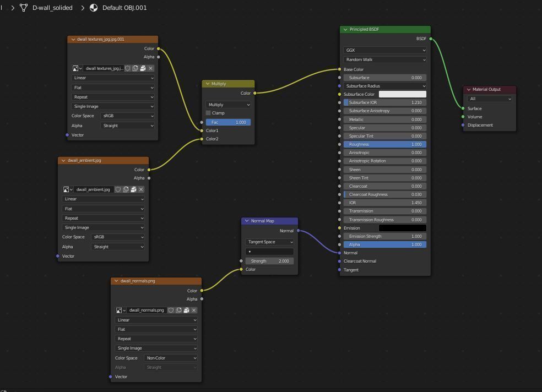The height and width of the screenshot is (392, 542).
Task: Click Vector input socket of dwall_normals node
Action: [111, 377]
